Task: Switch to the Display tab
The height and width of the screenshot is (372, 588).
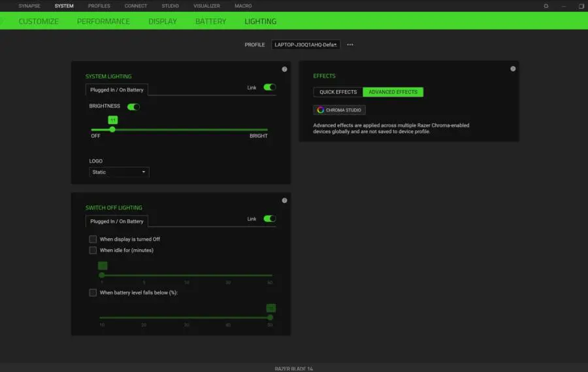Action: (x=163, y=22)
